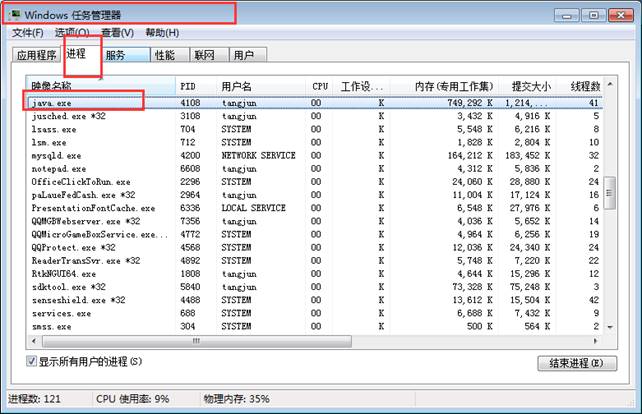642x414 pixels.
Task: Click the LOCAL SERVICE user name
Action: tap(253, 208)
